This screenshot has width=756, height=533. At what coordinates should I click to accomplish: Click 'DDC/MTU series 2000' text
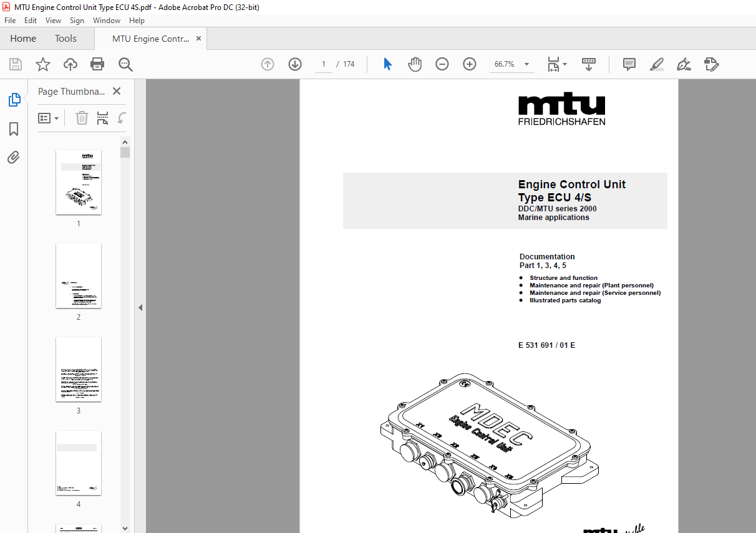tap(557, 209)
